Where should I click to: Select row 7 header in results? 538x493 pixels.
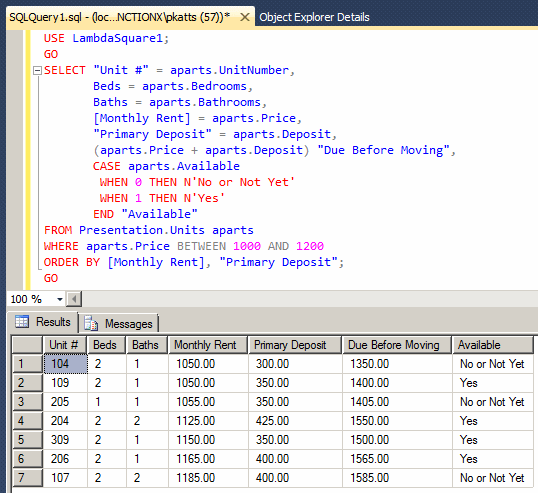tap(27, 478)
